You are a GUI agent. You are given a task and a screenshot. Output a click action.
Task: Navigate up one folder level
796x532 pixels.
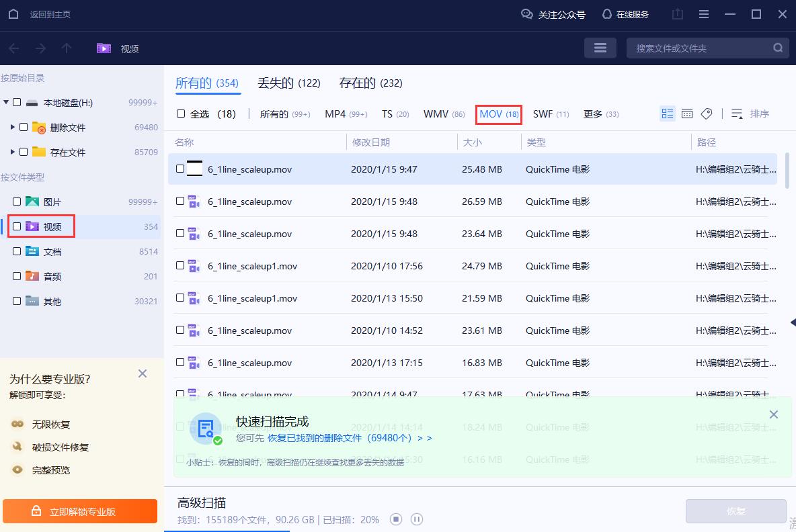(x=65, y=48)
